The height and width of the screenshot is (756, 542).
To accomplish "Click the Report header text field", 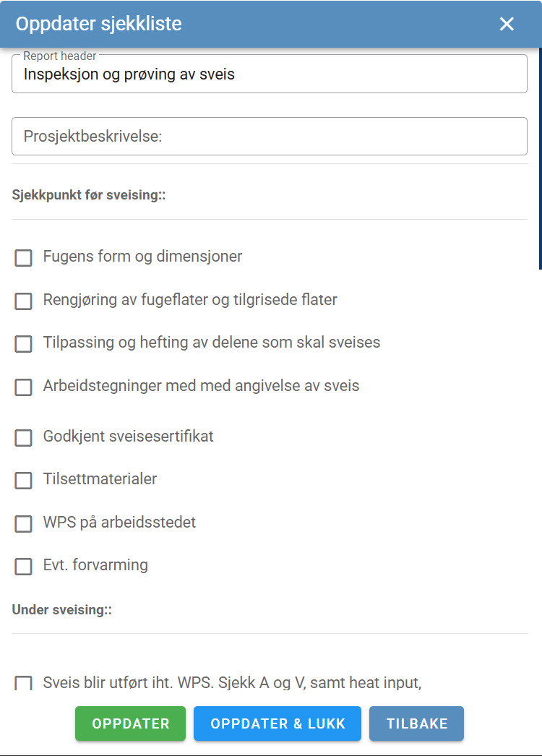I will pos(269,73).
